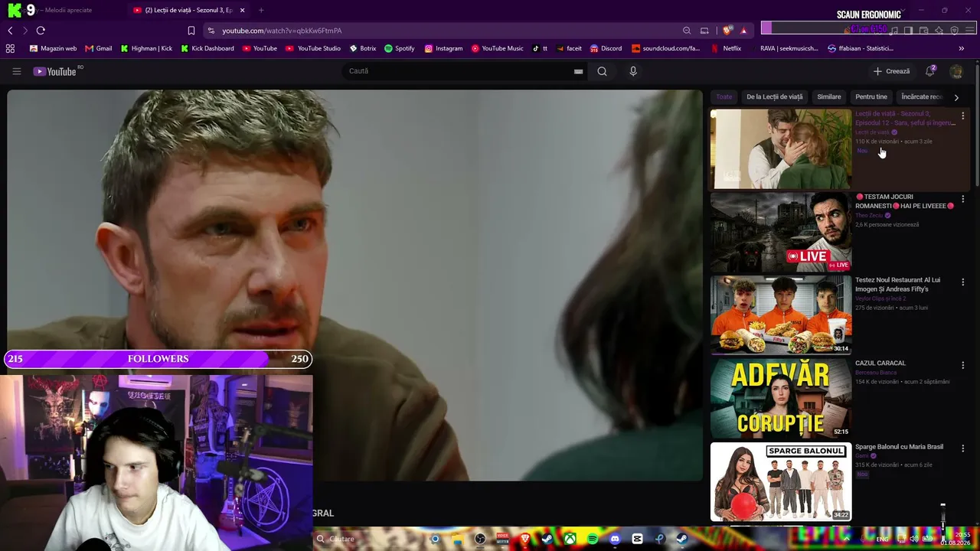
Task: Select the De la Lecții de viață chip
Action: [775, 97]
